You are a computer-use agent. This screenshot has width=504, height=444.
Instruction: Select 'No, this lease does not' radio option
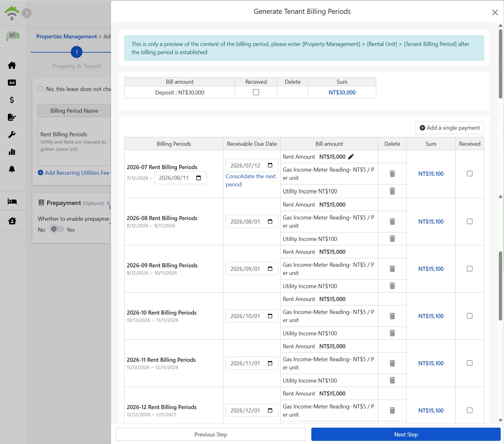click(x=41, y=89)
